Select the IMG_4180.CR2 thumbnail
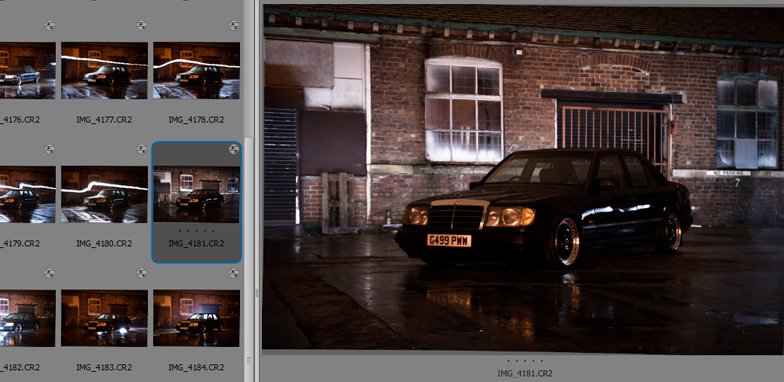This screenshot has height=382, width=784. click(x=104, y=194)
